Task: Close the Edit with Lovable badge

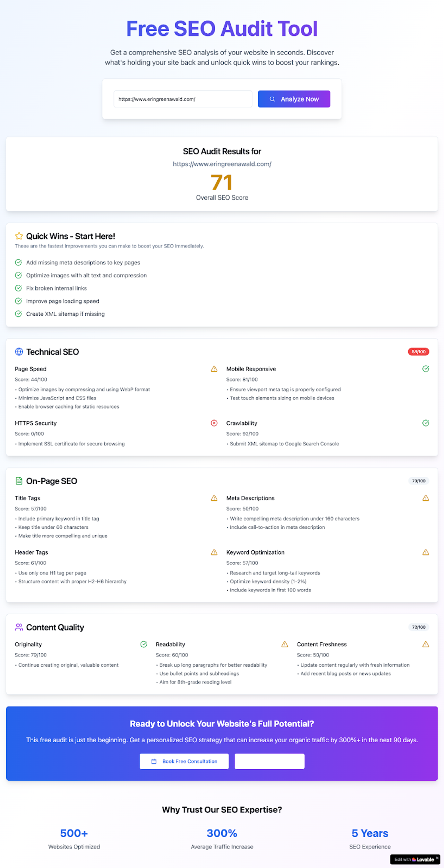Action: pyautogui.click(x=437, y=858)
